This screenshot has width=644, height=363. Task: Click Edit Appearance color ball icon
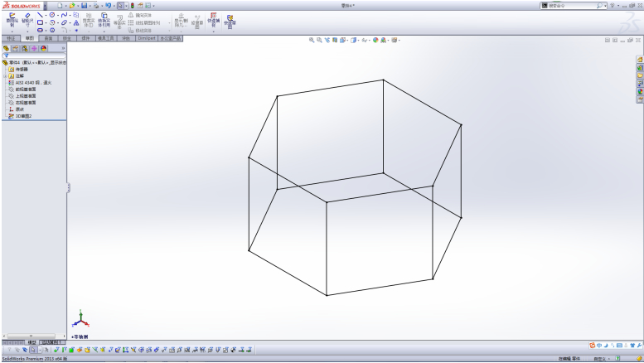click(375, 41)
